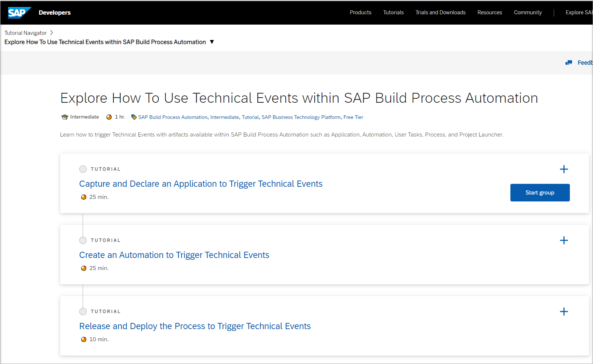
Task: Open the Intermediate tag link
Action: pyautogui.click(x=224, y=117)
